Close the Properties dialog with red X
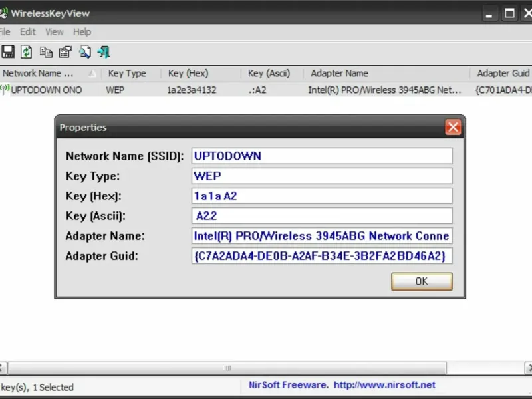The image size is (532, 399). (x=453, y=127)
